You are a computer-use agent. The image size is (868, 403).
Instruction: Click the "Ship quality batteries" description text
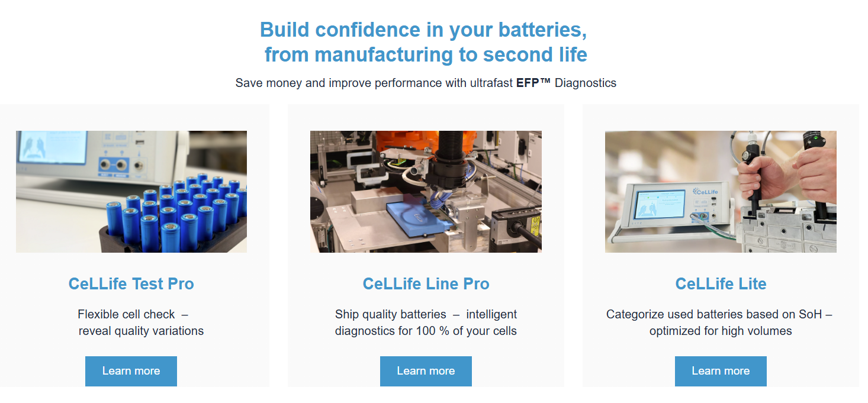(426, 322)
